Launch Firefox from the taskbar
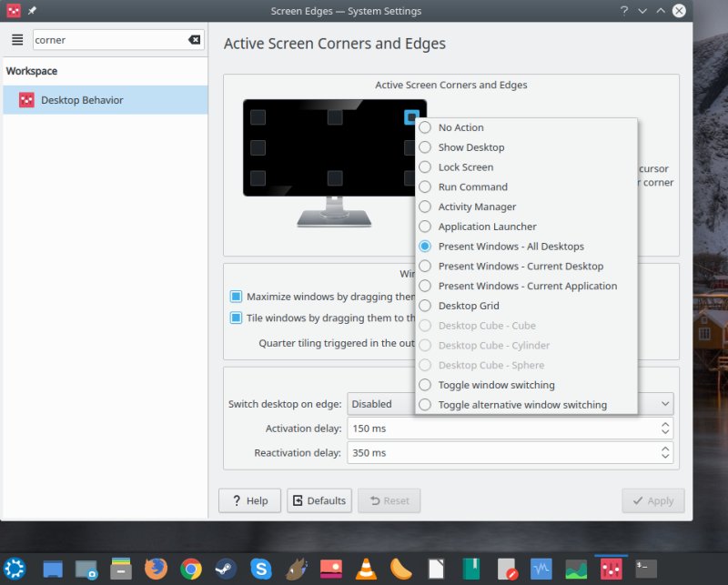This screenshot has width=728, height=585. point(156,569)
